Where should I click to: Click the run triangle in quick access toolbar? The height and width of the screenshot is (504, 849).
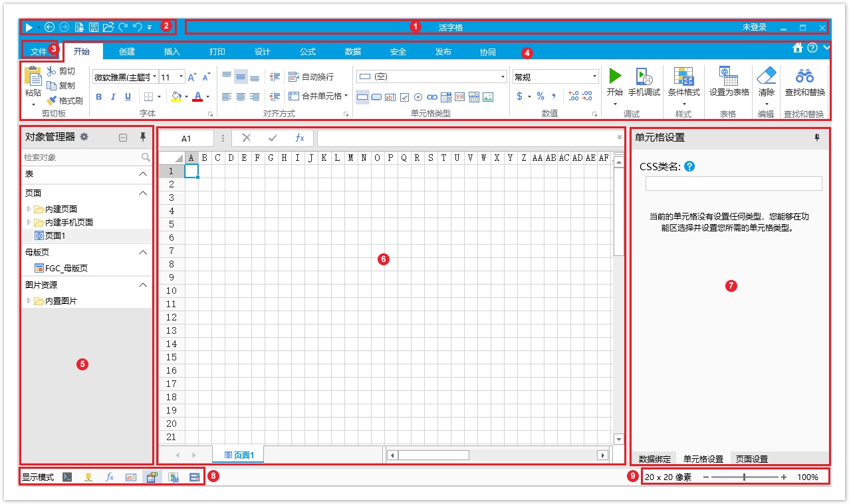pos(29,27)
